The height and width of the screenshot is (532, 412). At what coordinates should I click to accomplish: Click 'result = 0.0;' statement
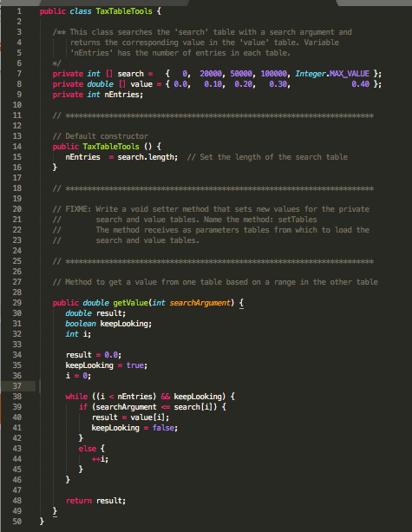(x=94, y=355)
